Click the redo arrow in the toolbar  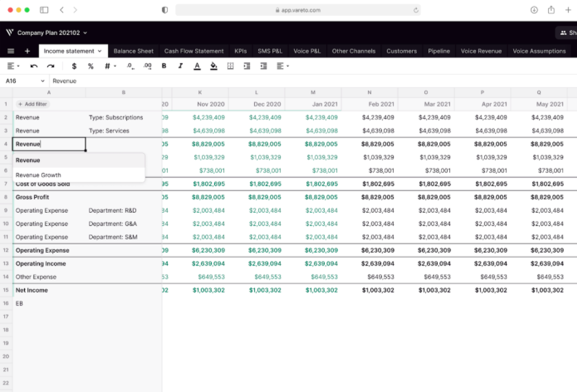point(51,66)
